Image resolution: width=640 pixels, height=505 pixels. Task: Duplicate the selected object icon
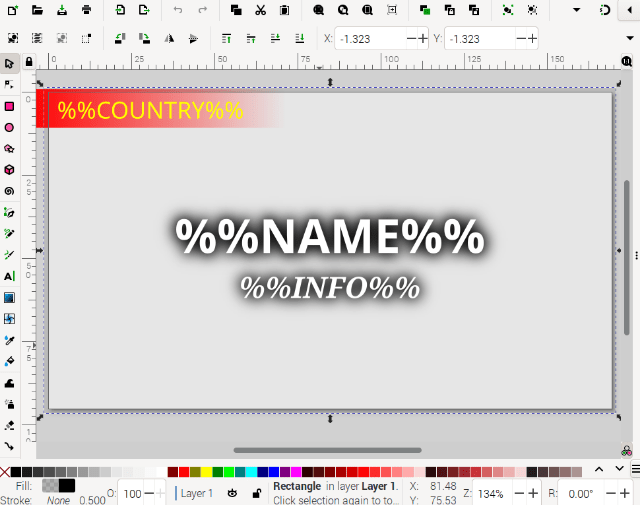425,10
